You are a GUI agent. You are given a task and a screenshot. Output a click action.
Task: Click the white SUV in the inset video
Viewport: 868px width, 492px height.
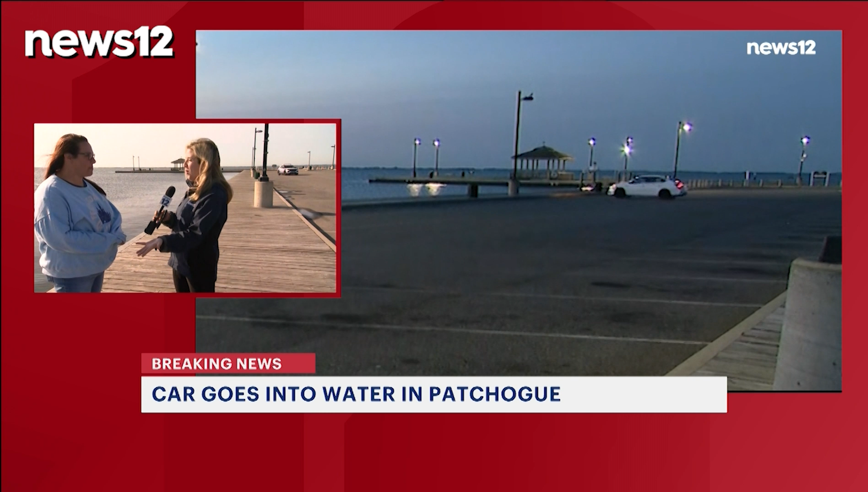pos(288,170)
